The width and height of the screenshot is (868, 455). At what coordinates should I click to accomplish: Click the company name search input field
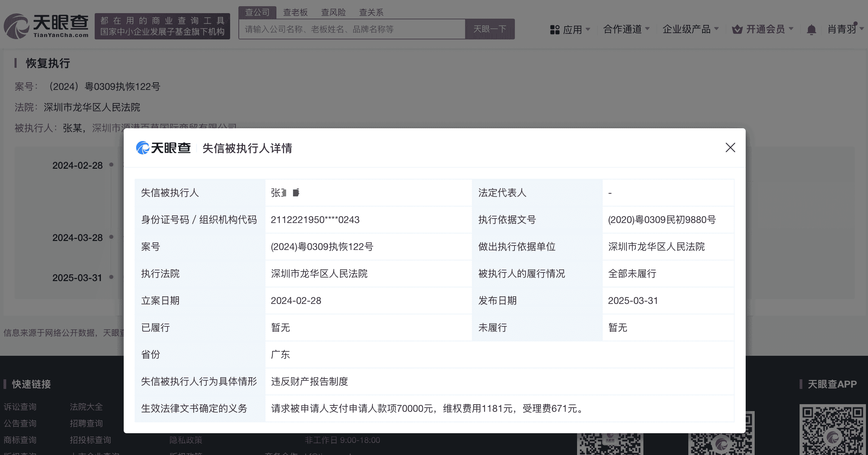(x=352, y=29)
